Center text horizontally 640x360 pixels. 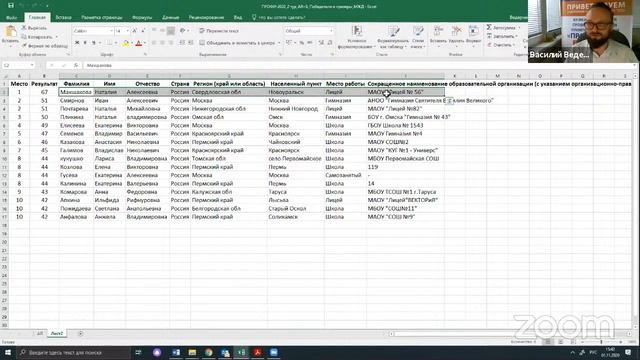click(162, 43)
